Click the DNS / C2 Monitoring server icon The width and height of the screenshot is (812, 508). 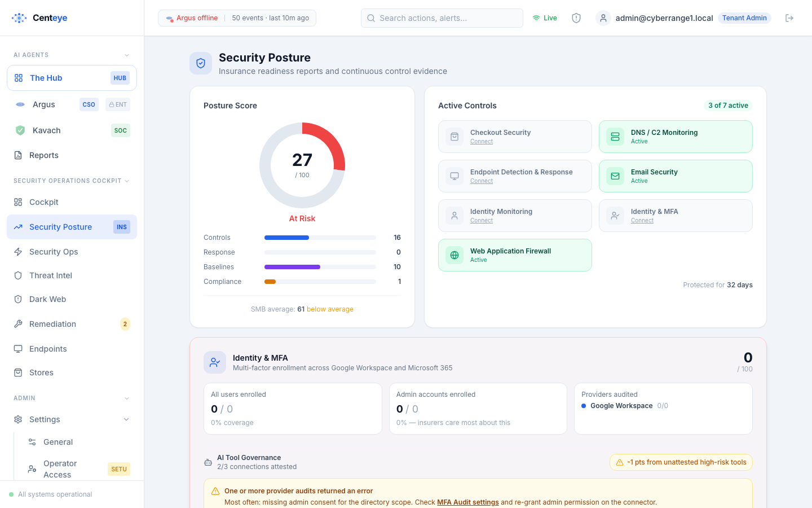615,137
